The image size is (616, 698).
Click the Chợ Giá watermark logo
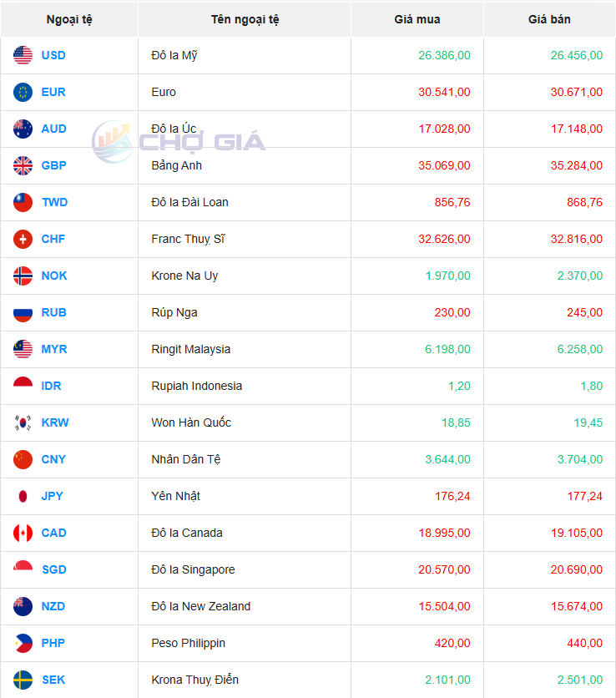pos(179,141)
